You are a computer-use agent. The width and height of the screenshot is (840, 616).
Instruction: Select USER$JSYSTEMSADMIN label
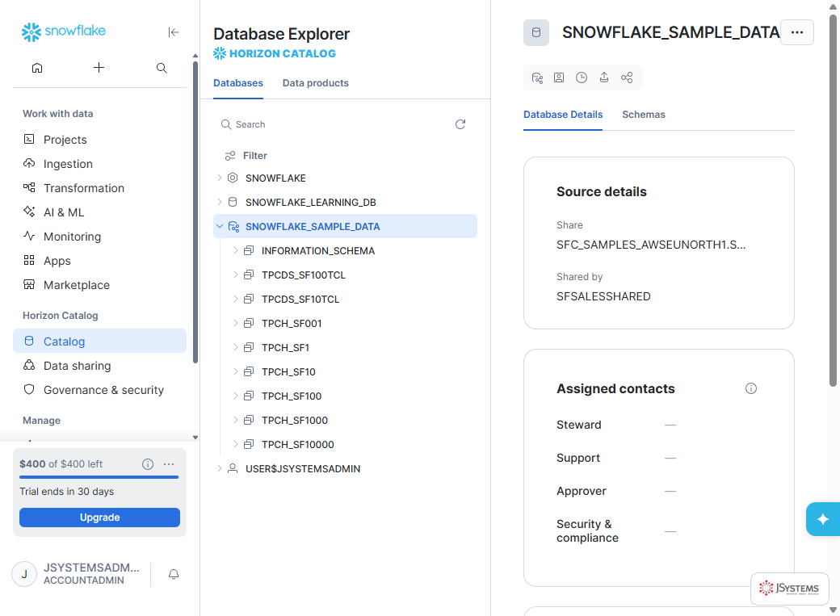click(x=303, y=469)
